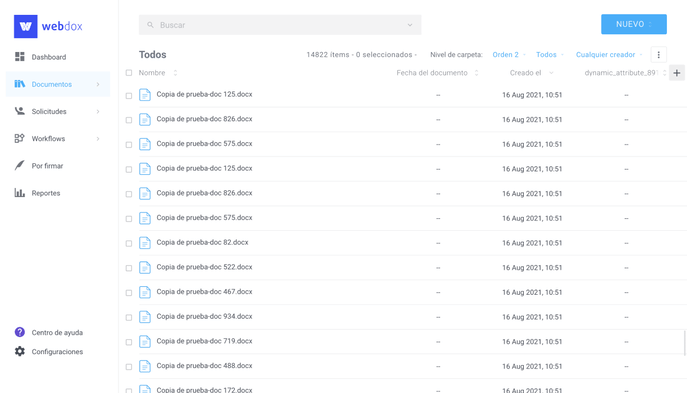This screenshot has width=687, height=393.
Task: Open Workflows in sidebar
Action: (x=58, y=138)
